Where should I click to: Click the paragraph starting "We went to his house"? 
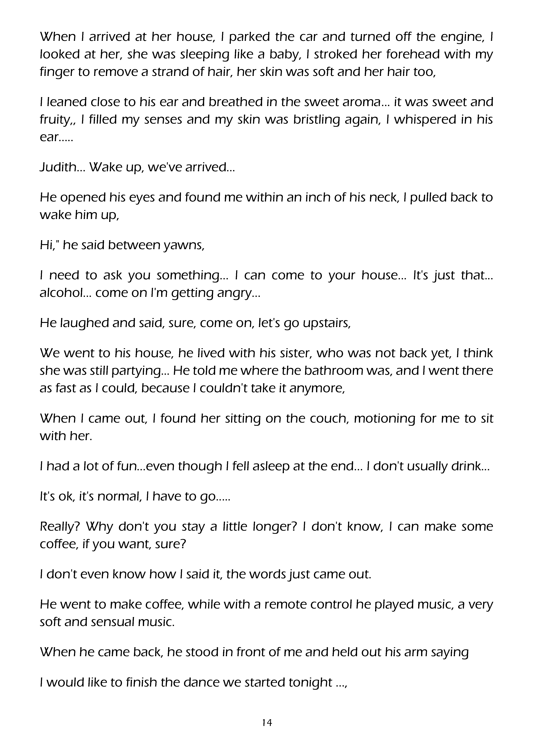[266, 371]
